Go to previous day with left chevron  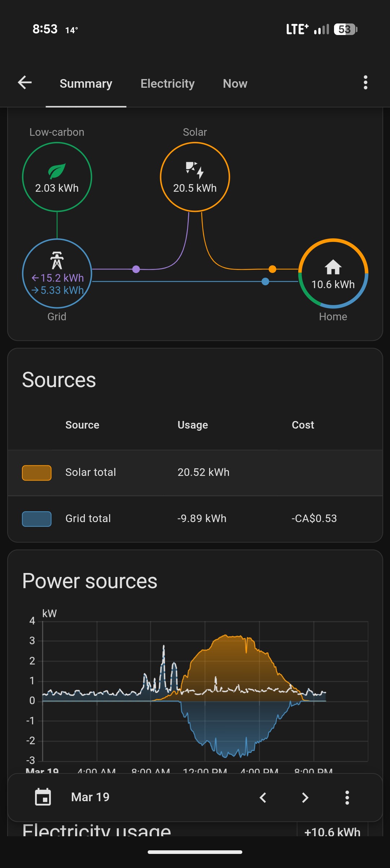click(x=263, y=797)
